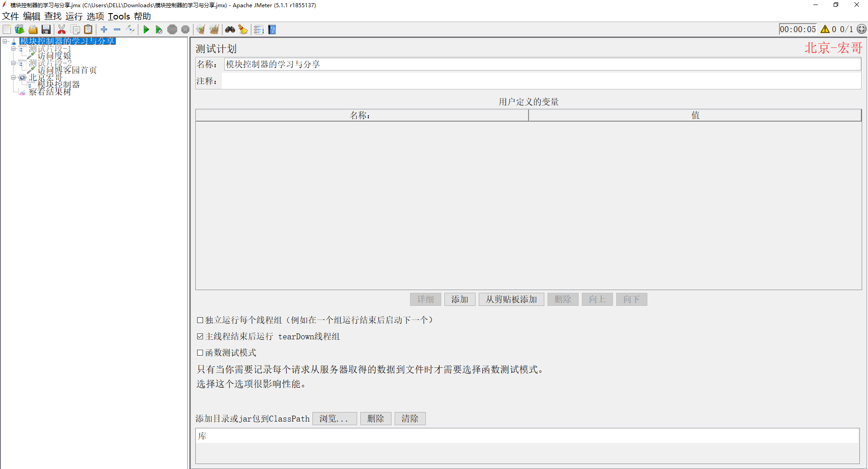This screenshot has width=868, height=469.
Task: Click the warning triangle log indicator
Action: click(825, 29)
